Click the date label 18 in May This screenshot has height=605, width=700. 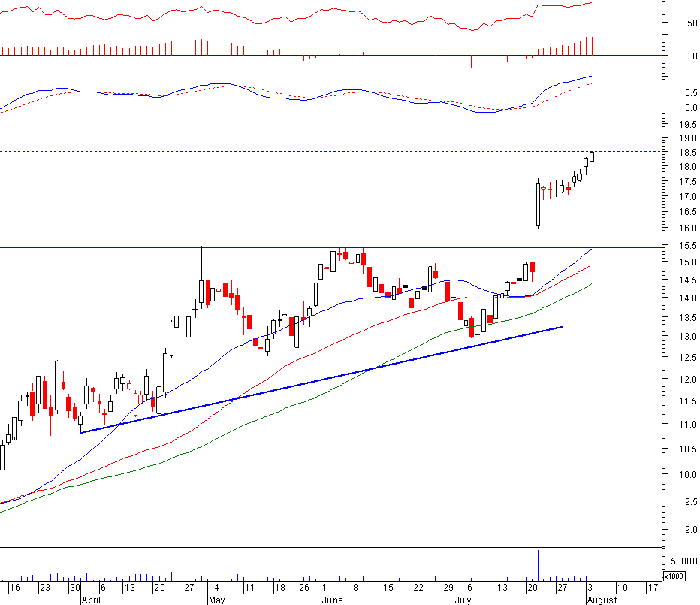coord(279,588)
